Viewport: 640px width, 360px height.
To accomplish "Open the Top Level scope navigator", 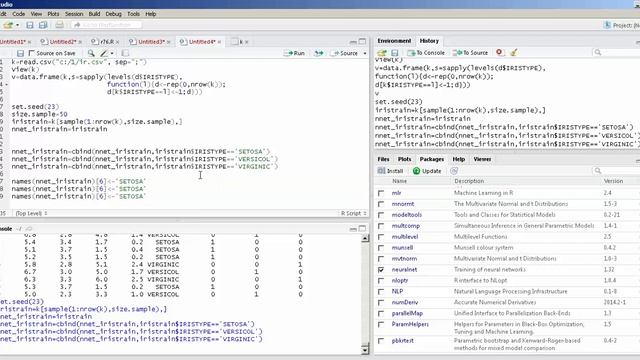I will [x=31, y=213].
